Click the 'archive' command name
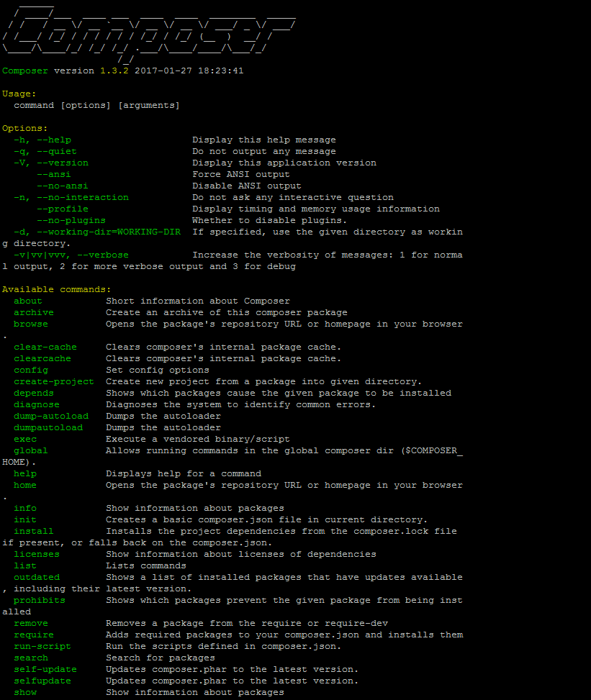Image resolution: width=591 pixels, height=700 pixels. pos(34,312)
